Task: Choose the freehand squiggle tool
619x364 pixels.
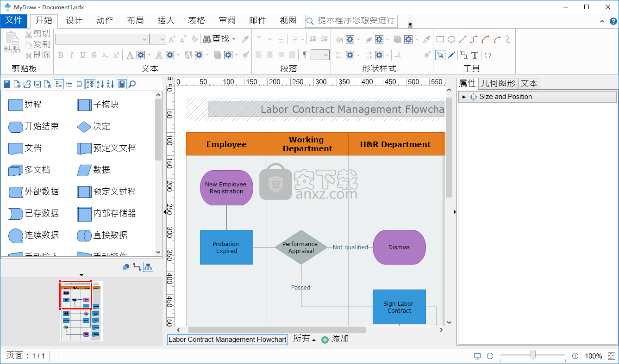Action: tap(508, 39)
